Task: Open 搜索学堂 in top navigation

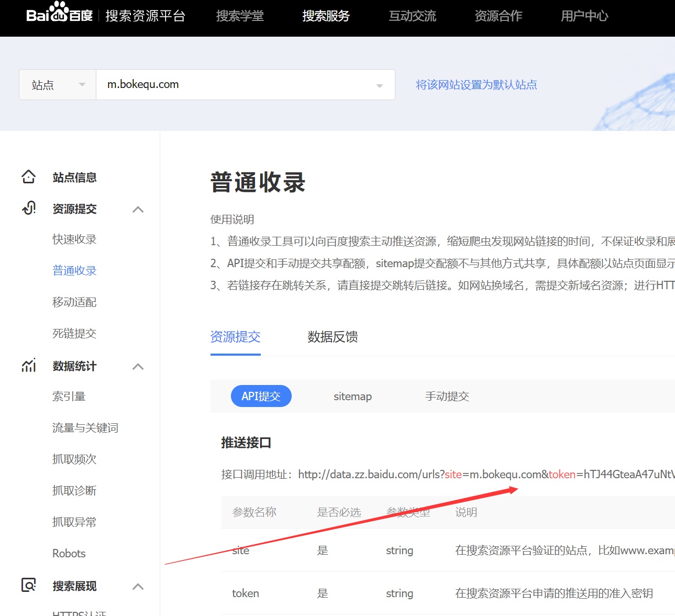Action: [x=240, y=16]
